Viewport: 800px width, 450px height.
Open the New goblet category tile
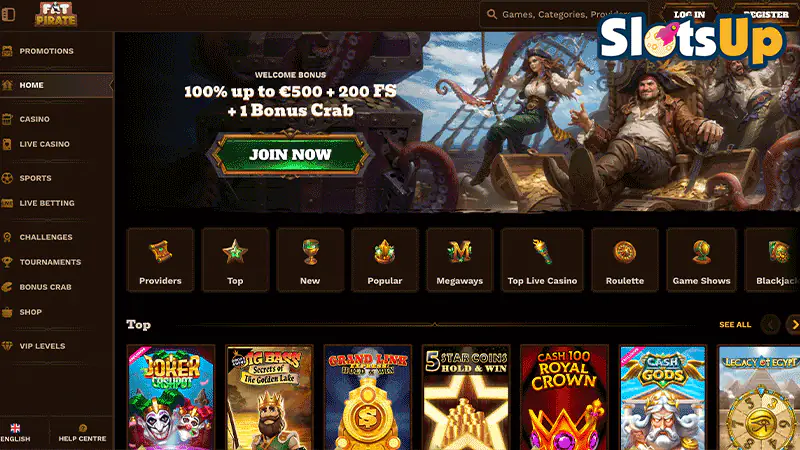310,260
